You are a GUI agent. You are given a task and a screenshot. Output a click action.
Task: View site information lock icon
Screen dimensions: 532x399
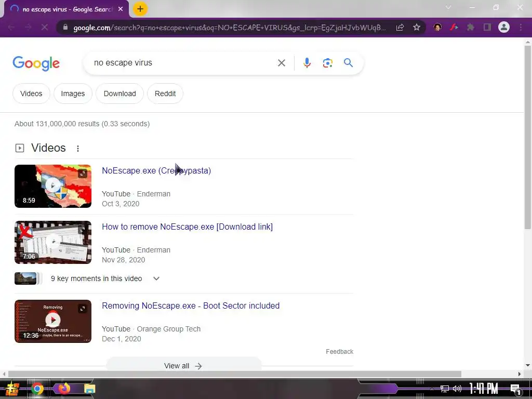[65, 28]
